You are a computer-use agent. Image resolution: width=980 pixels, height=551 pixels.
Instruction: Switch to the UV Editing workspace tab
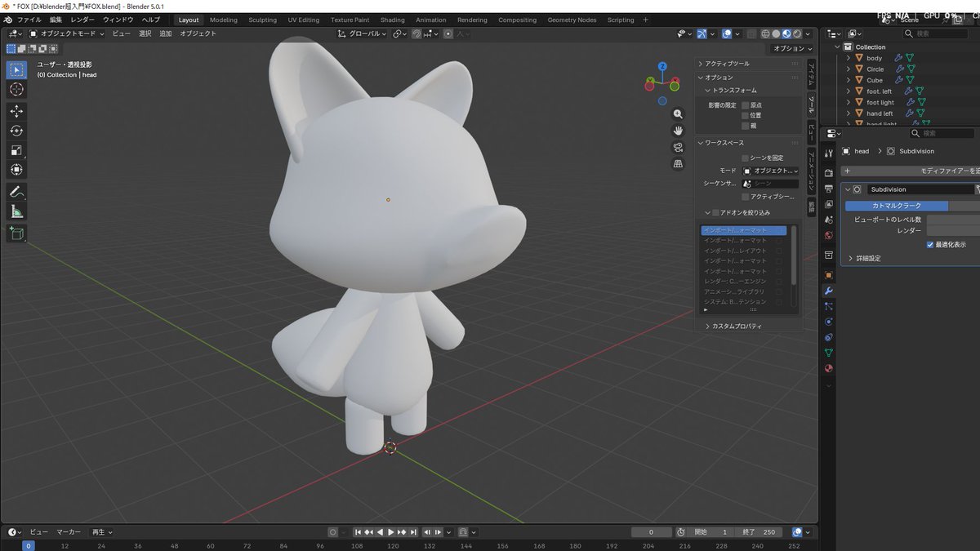304,20
